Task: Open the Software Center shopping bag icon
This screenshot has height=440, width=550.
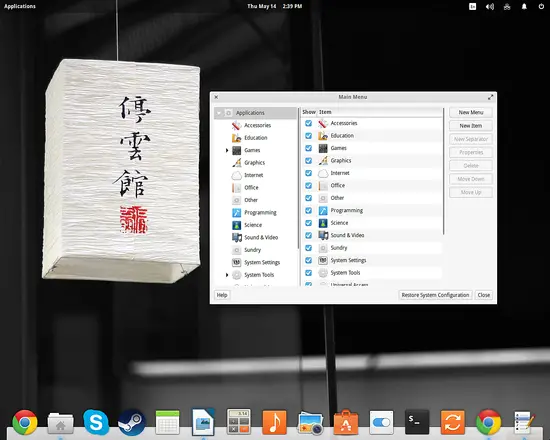Action: pyautogui.click(x=346, y=422)
